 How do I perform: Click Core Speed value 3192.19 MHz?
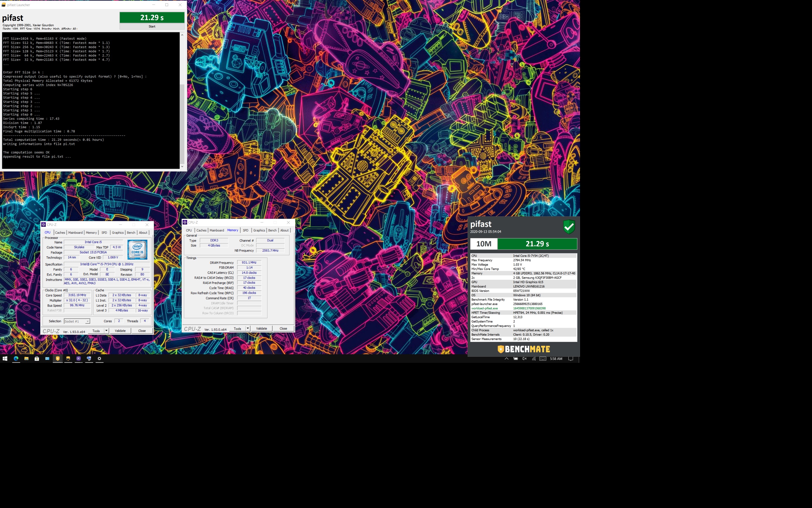(x=77, y=295)
